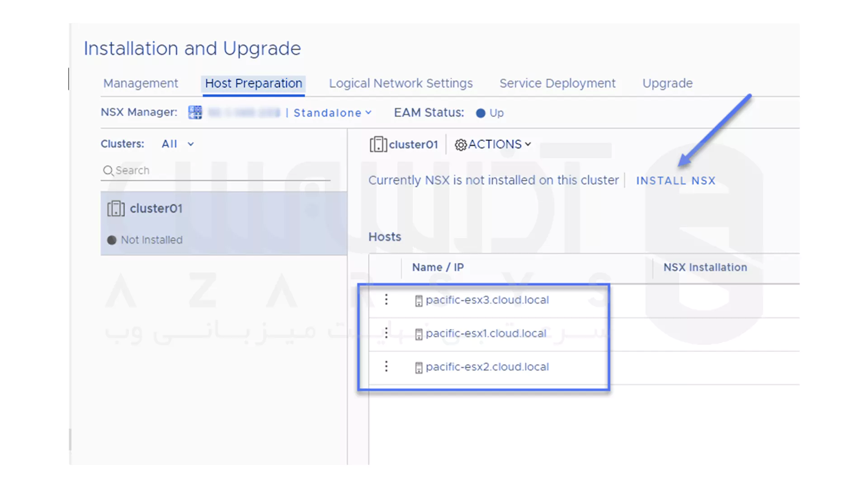Open the Management tab

pyautogui.click(x=141, y=84)
